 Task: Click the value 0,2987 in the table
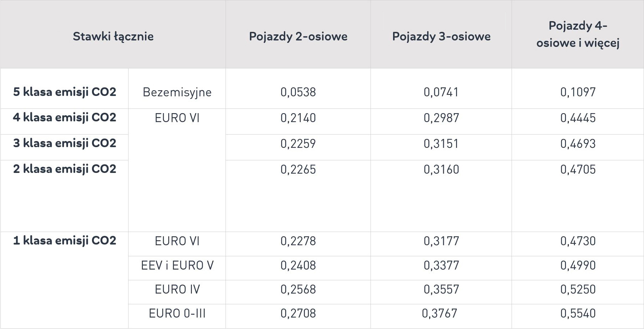pyautogui.click(x=441, y=118)
